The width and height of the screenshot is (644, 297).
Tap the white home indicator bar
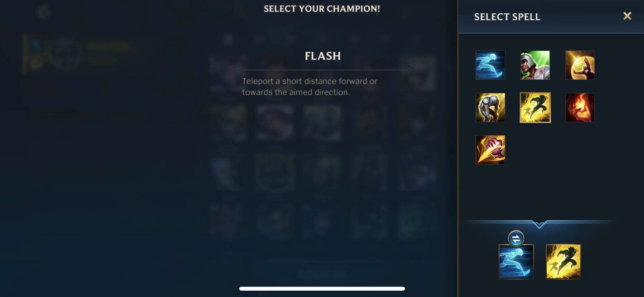(x=322, y=288)
